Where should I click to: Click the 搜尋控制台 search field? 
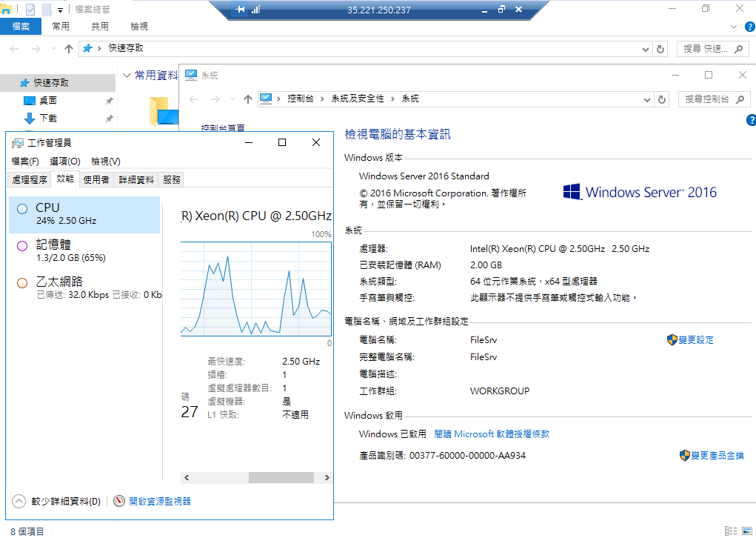pyautogui.click(x=714, y=99)
